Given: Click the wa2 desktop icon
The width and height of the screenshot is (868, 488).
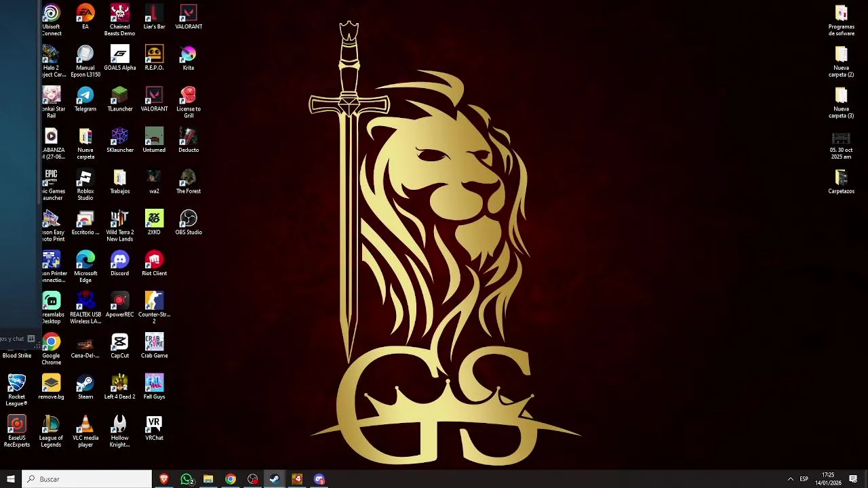Looking at the screenshot, I should pyautogui.click(x=154, y=182).
